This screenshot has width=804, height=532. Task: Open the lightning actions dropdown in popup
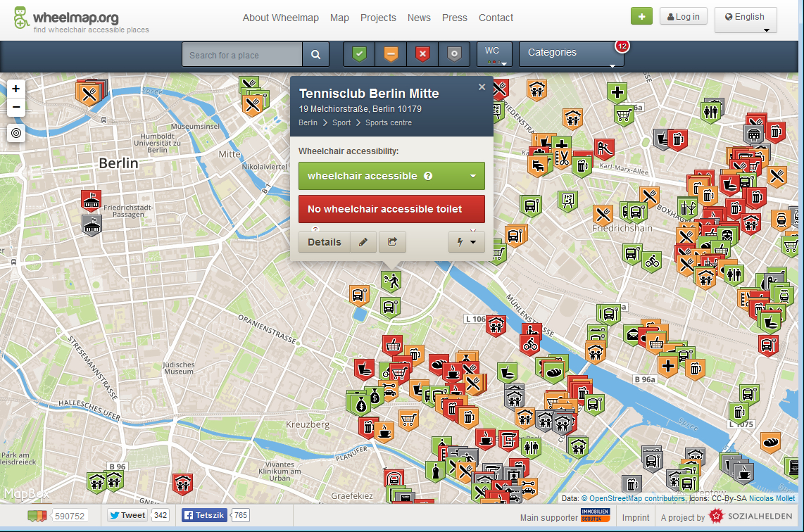point(467,242)
